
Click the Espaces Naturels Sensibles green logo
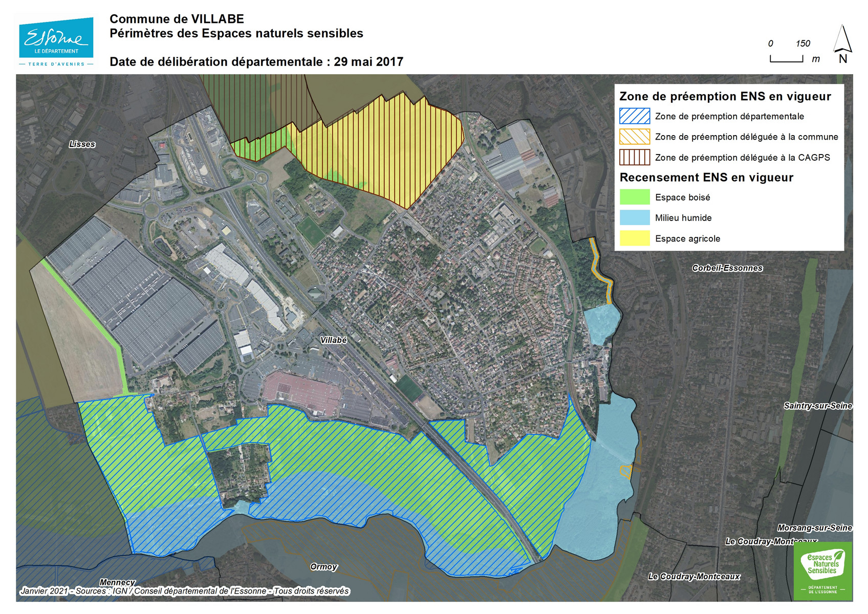click(x=822, y=571)
